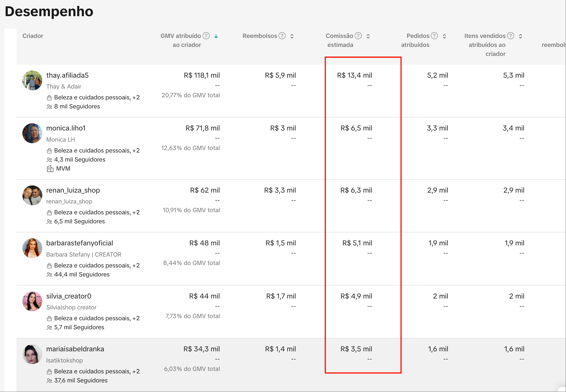This screenshot has height=392, width=566.
Task: Click renan_luiza_shop profile avatar
Action: [x=32, y=195]
